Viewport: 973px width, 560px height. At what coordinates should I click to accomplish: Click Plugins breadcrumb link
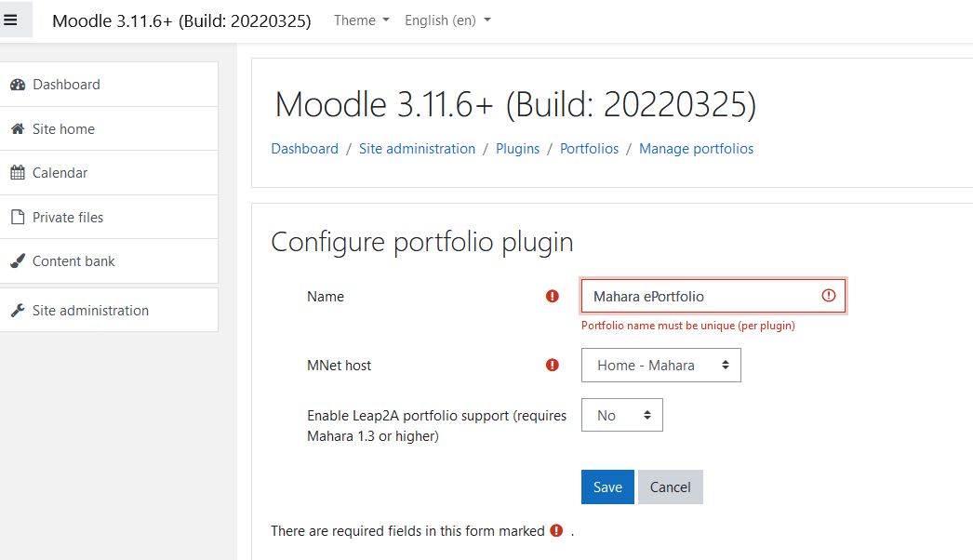click(517, 149)
